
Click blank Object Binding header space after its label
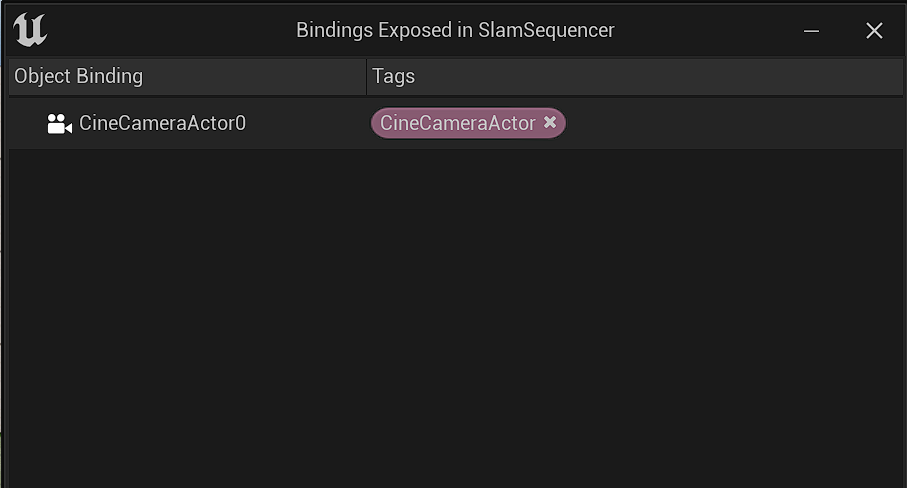tap(253, 76)
